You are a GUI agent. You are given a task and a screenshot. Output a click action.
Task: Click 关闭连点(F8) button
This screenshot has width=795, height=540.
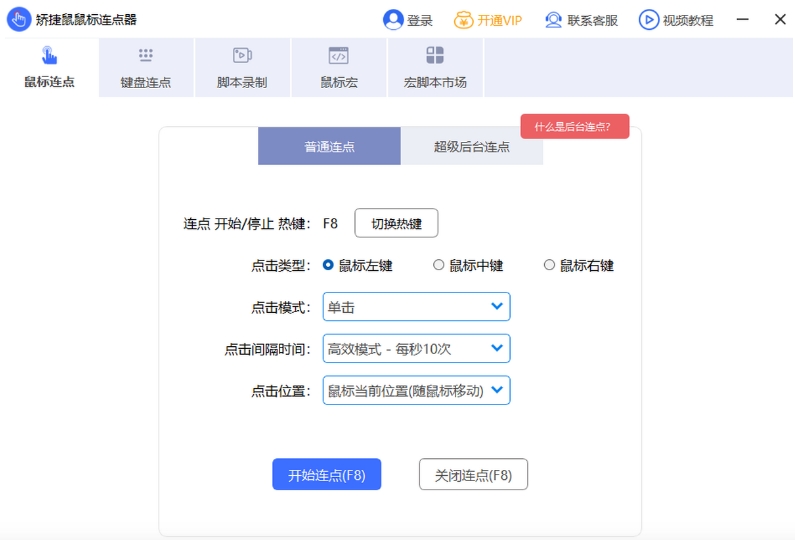[x=474, y=475]
